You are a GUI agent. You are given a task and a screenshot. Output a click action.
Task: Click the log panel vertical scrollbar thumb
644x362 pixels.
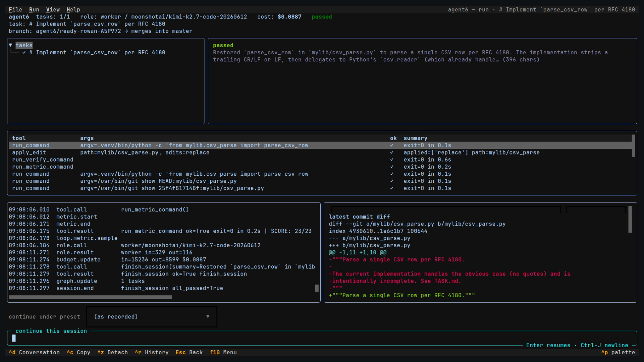point(317,288)
